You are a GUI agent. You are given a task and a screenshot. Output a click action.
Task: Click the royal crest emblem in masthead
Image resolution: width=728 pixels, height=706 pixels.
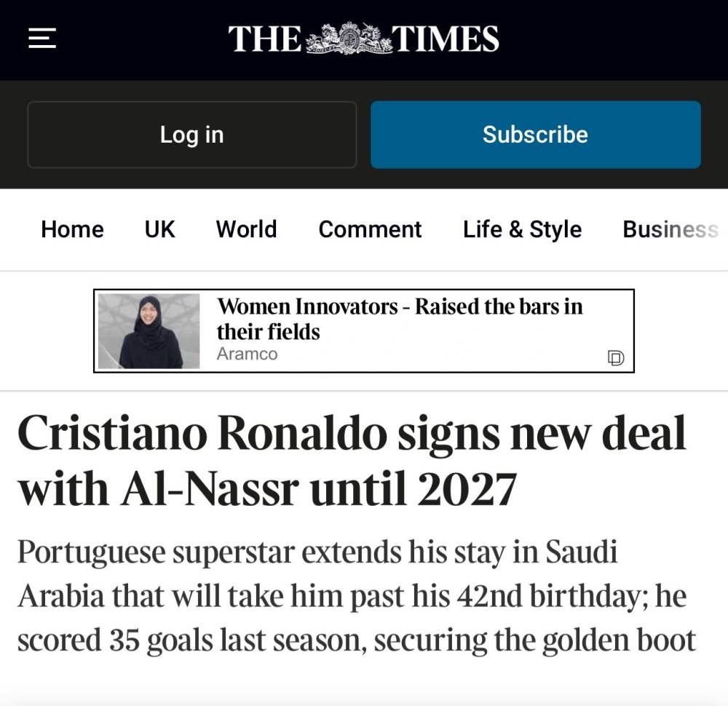[x=348, y=38]
